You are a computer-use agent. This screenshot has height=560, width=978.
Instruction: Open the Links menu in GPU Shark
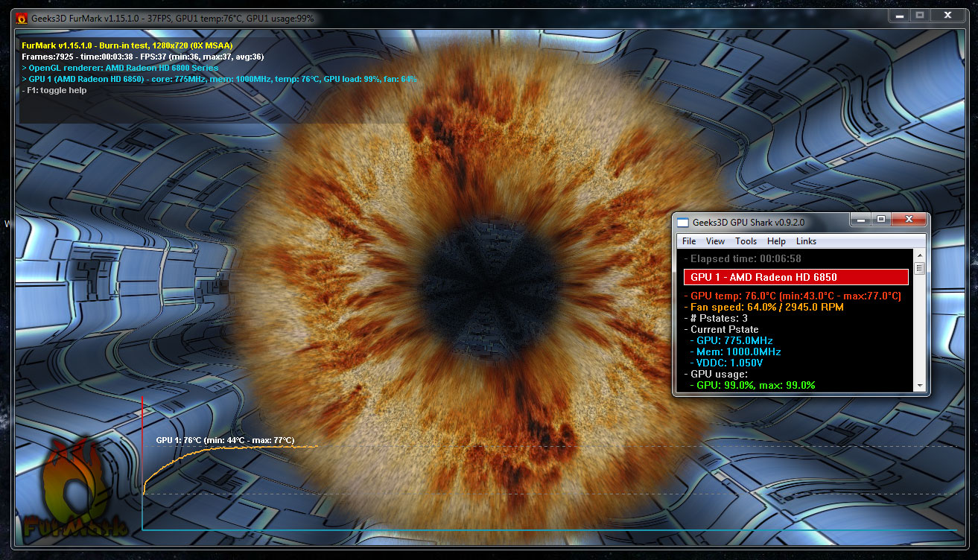(806, 241)
